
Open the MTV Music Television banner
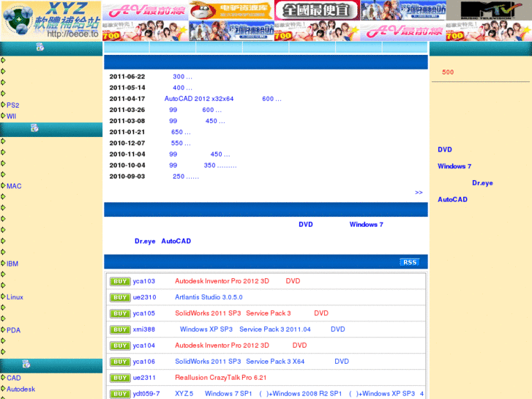(489, 10)
